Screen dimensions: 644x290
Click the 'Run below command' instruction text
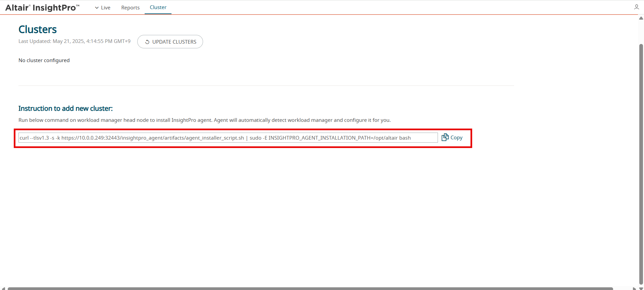(204, 120)
